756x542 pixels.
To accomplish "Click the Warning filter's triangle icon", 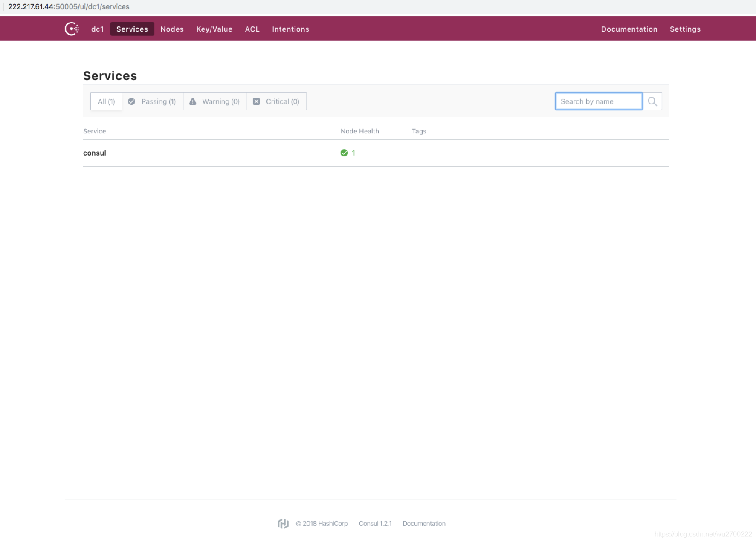I will tap(192, 101).
